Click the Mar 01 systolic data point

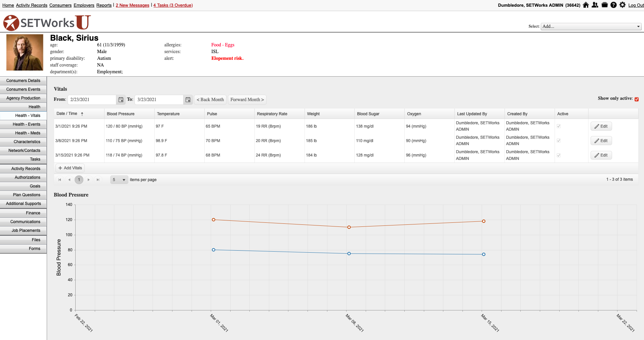tap(213, 220)
